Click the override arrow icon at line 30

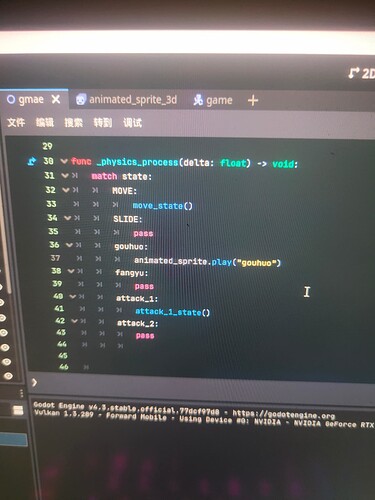click(x=32, y=162)
